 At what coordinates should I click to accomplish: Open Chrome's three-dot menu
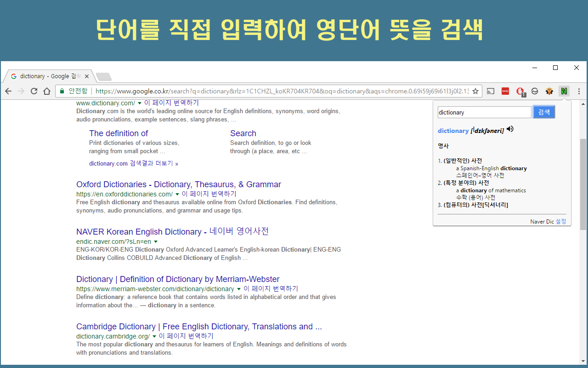click(x=579, y=91)
